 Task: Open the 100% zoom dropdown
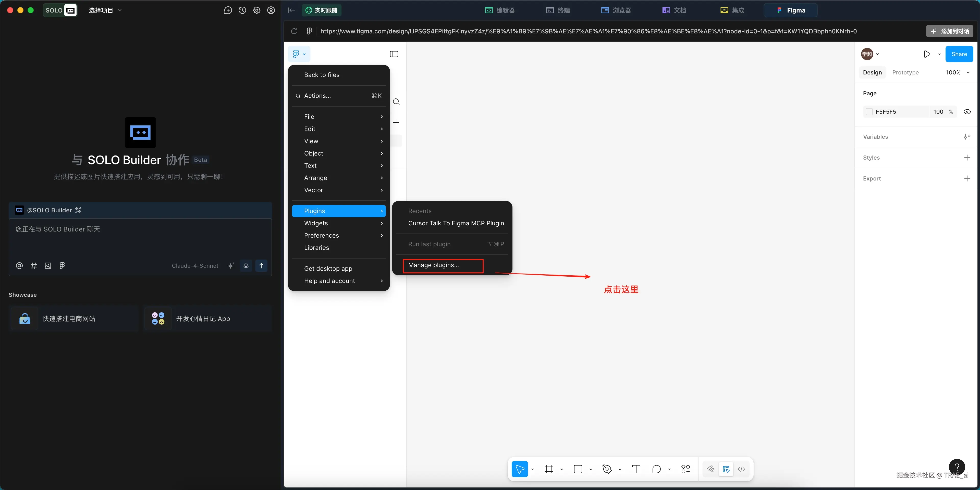click(x=957, y=73)
